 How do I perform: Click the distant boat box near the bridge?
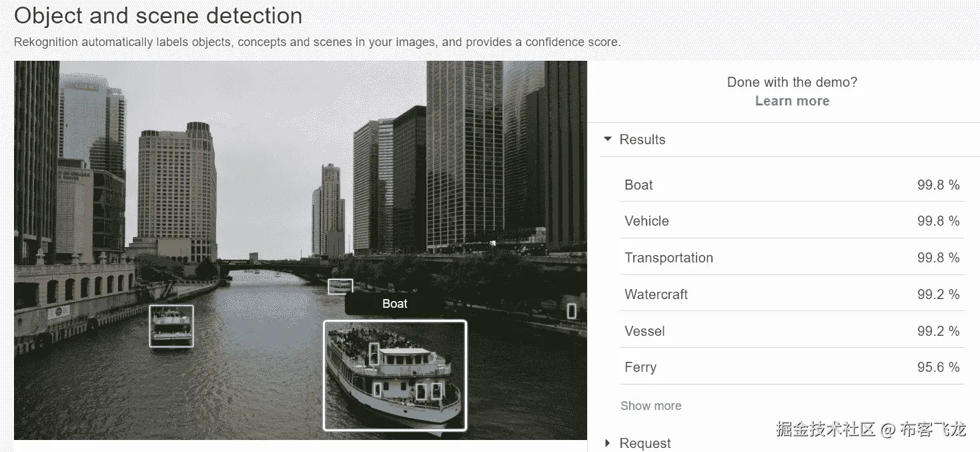click(340, 286)
